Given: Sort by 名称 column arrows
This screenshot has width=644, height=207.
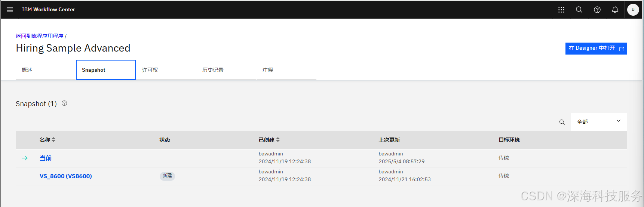Looking at the screenshot, I should pos(53,140).
